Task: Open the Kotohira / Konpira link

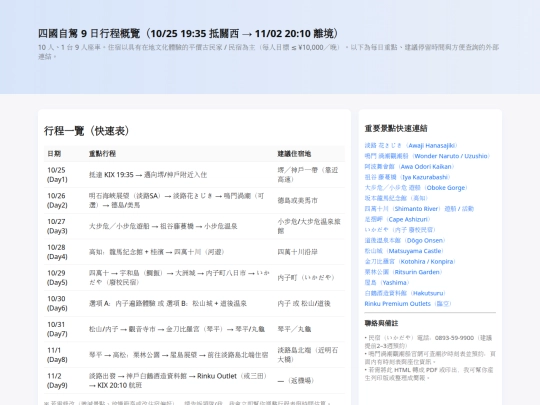Action: (410, 261)
